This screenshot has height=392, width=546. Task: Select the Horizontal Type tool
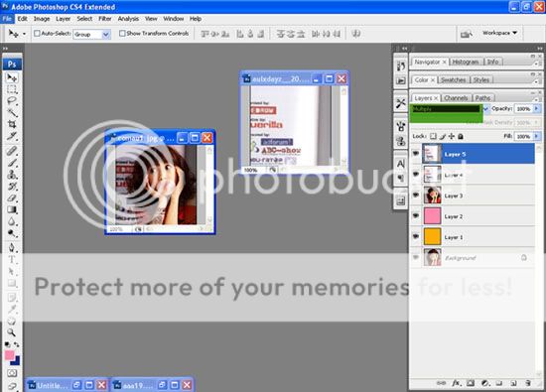(12, 260)
